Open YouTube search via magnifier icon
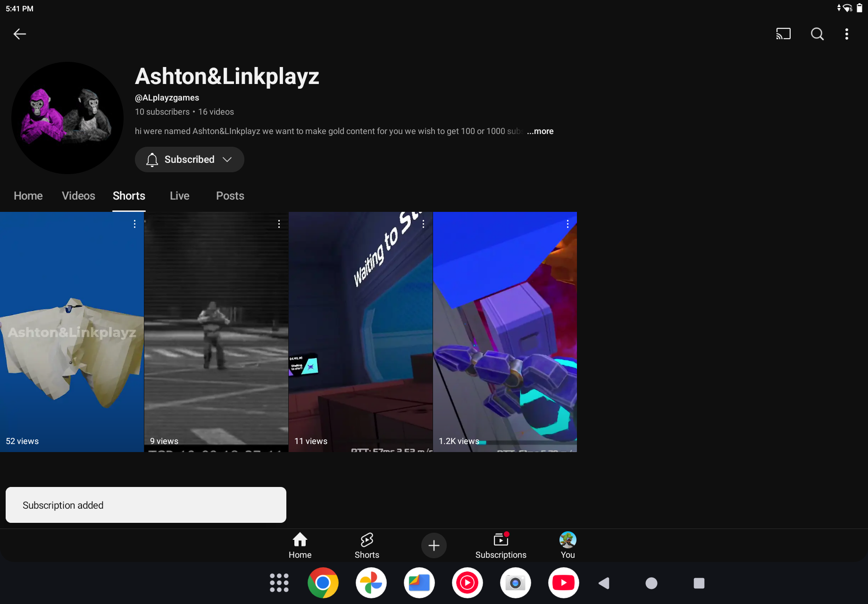This screenshot has width=868, height=604. [x=817, y=34]
